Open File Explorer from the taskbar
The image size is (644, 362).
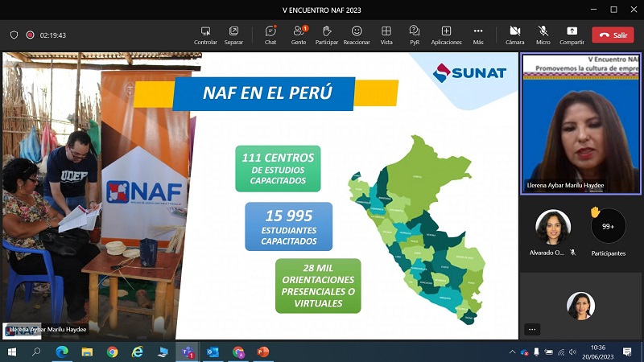click(x=87, y=352)
